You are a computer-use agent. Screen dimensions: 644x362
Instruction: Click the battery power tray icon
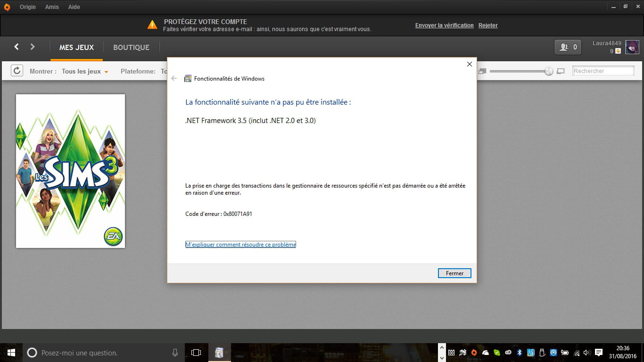tap(565, 353)
